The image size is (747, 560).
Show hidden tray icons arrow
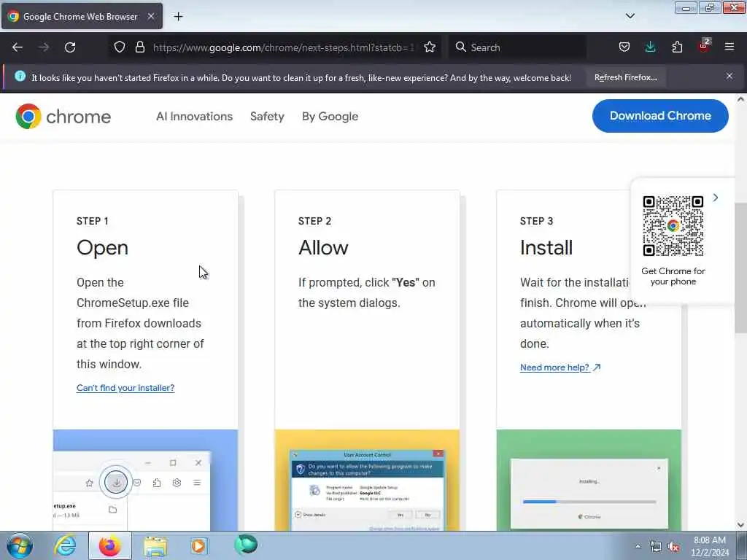(638, 546)
